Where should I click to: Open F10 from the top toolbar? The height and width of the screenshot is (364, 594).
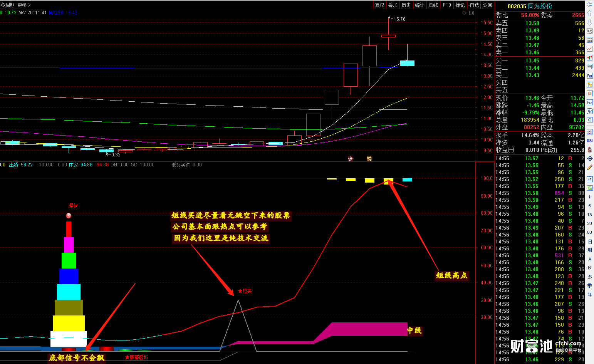click(447, 5)
